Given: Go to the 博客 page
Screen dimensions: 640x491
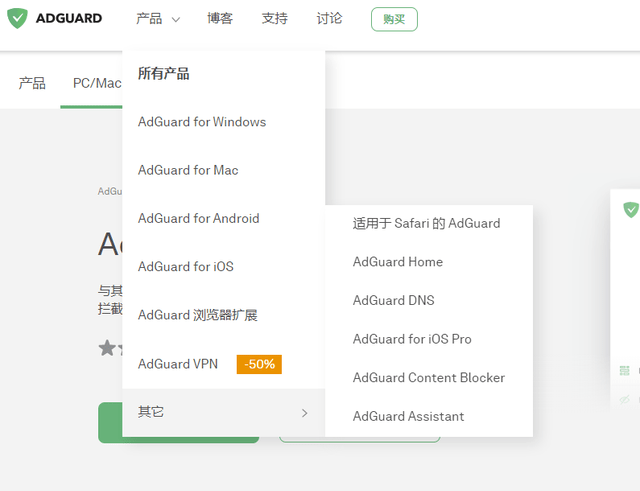Looking at the screenshot, I should 220,18.
